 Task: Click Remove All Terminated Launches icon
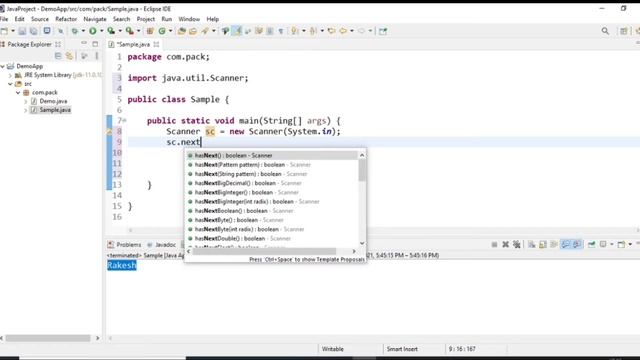(x=517, y=244)
